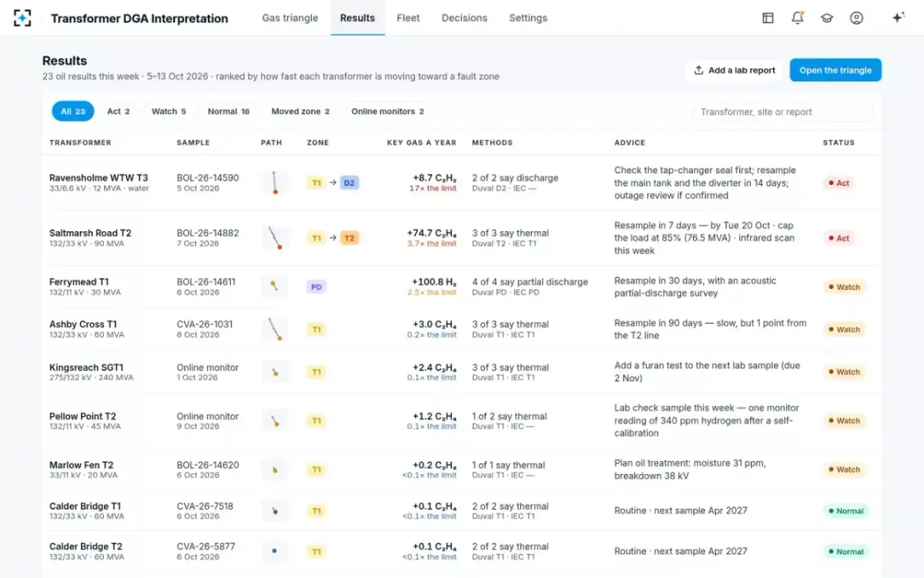Image resolution: width=924 pixels, height=578 pixels.
Task: Show only Normal 16 results
Action: pyautogui.click(x=229, y=112)
